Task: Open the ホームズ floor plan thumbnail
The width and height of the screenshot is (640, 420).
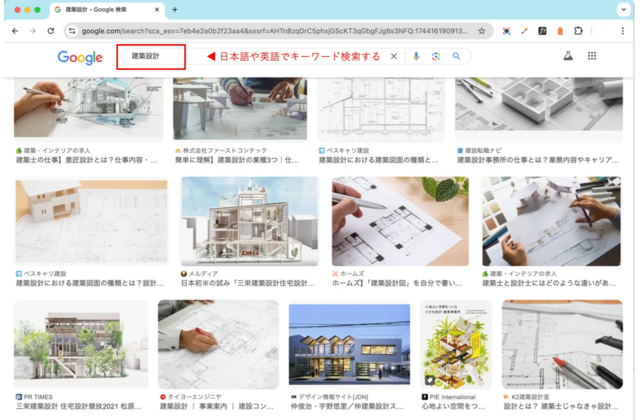Action: (x=400, y=221)
